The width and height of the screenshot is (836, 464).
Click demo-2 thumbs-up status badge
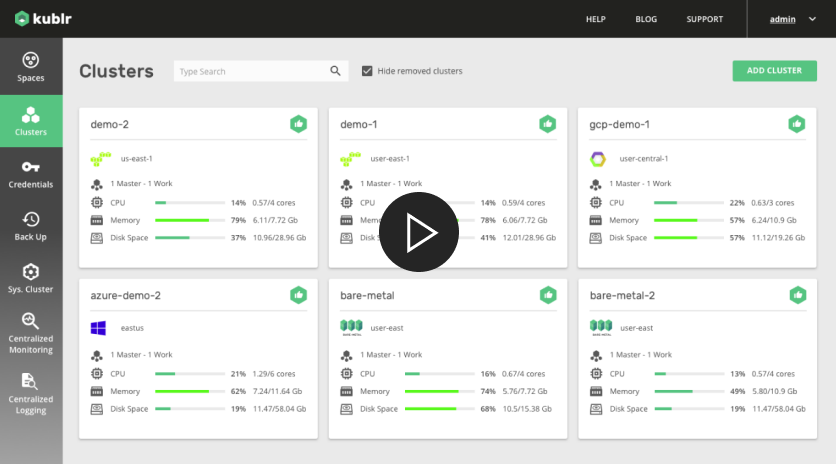pos(299,124)
